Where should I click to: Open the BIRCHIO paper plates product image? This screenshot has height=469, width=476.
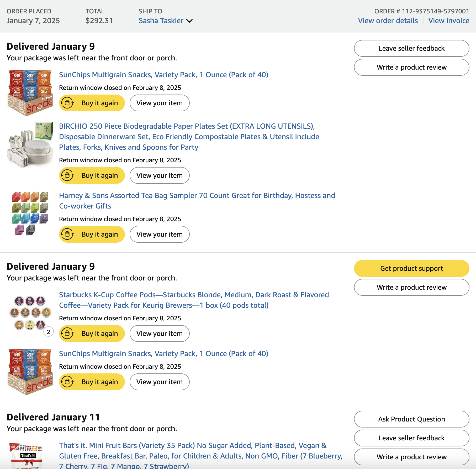30,144
